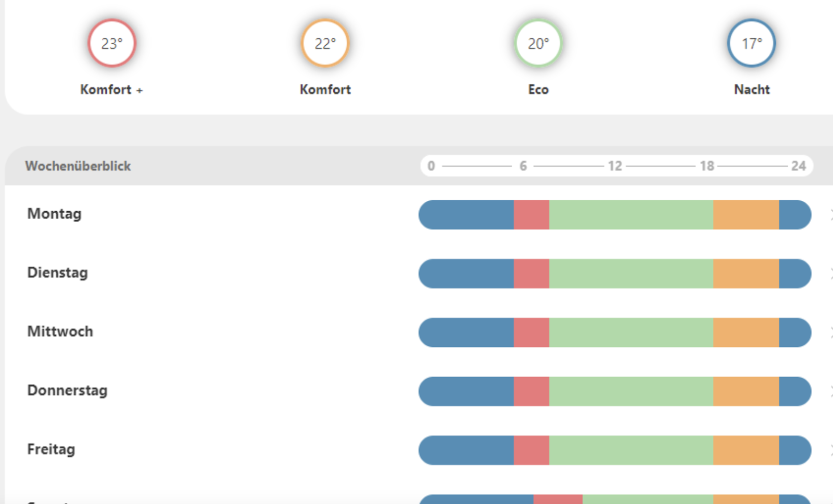Select the 17° Nacht temperature circle

pos(752,43)
